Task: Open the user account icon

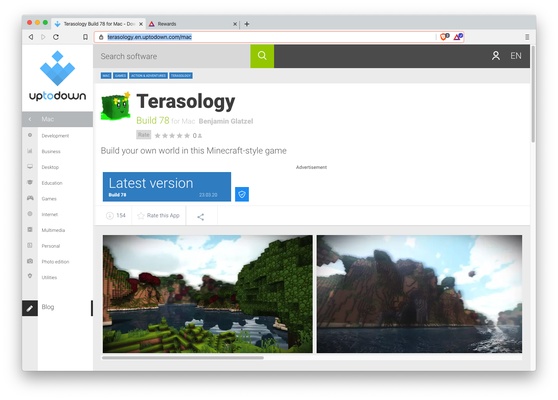Action: (496, 56)
